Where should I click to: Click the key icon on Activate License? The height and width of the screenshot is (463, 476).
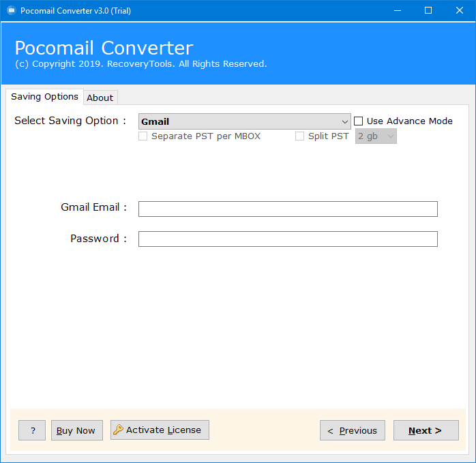(118, 430)
